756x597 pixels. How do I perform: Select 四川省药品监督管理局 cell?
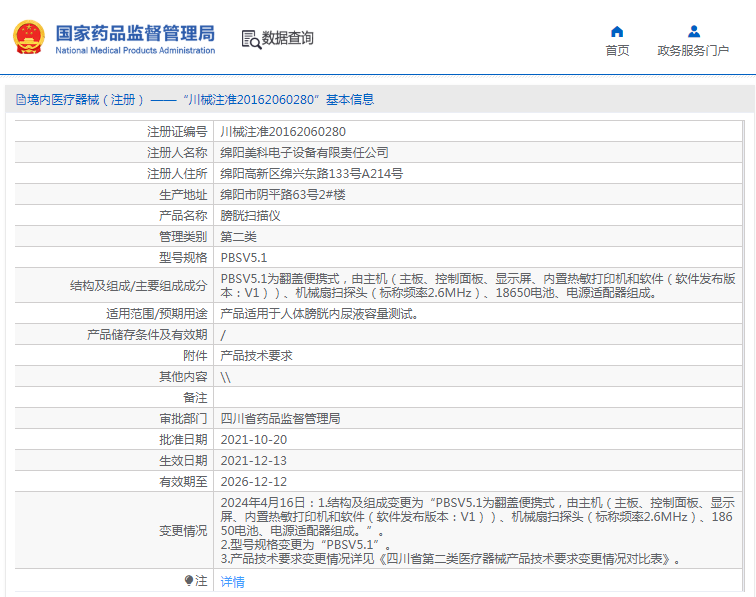pyautogui.click(x=280, y=419)
